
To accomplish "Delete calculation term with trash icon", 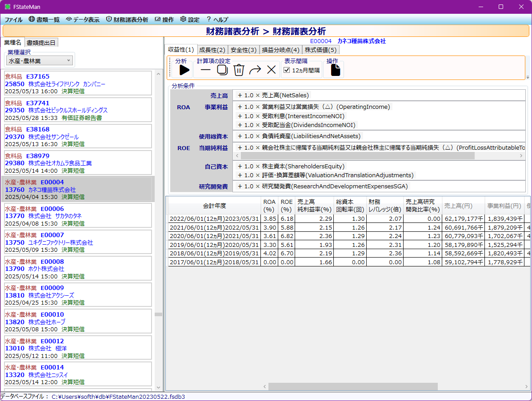I will pyautogui.click(x=239, y=70).
